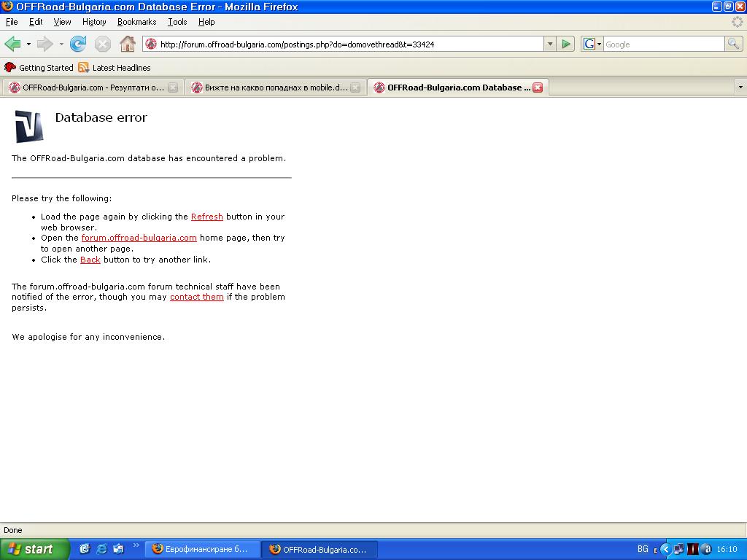Close the Резултати tab

(173, 87)
